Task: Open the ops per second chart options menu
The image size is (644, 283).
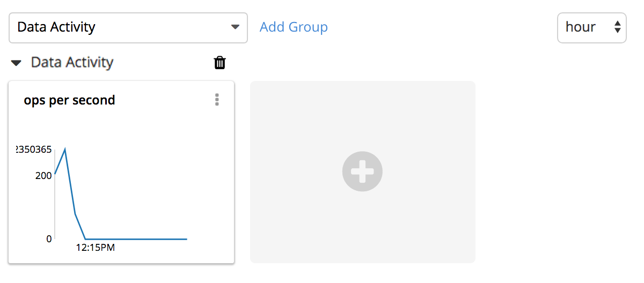Action: [x=217, y=100]
